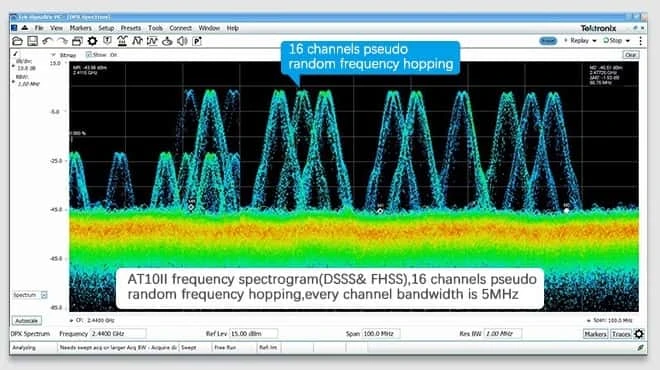The height and width of the screenshot is (370, 660).
Task: Click the 'Sweept' status bar entry
Action: tap(189, 348)
